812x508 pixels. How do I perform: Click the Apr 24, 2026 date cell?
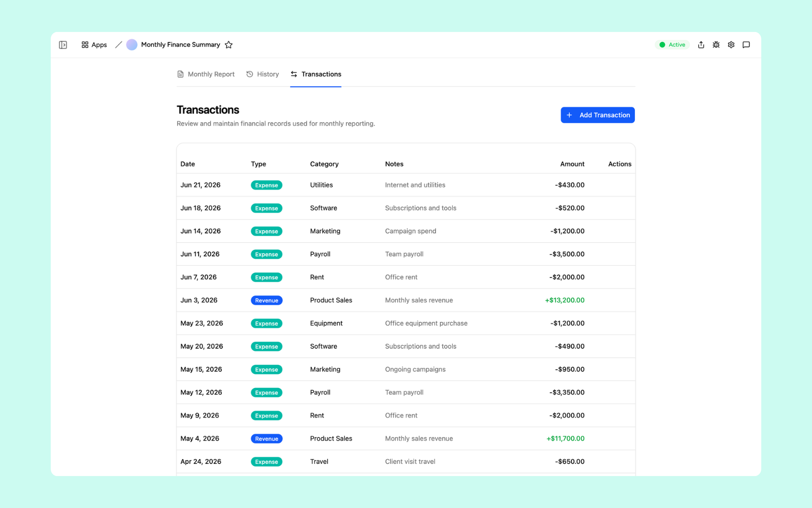pos(201,461)
